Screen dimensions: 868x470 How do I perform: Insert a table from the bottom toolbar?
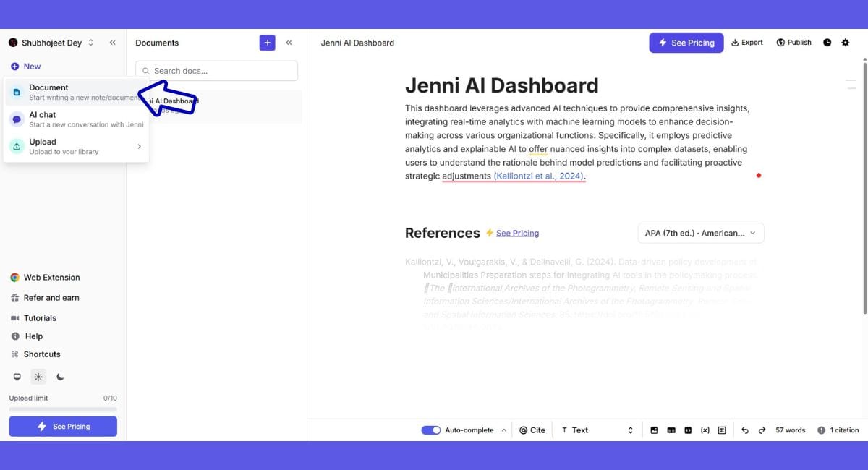671,430
